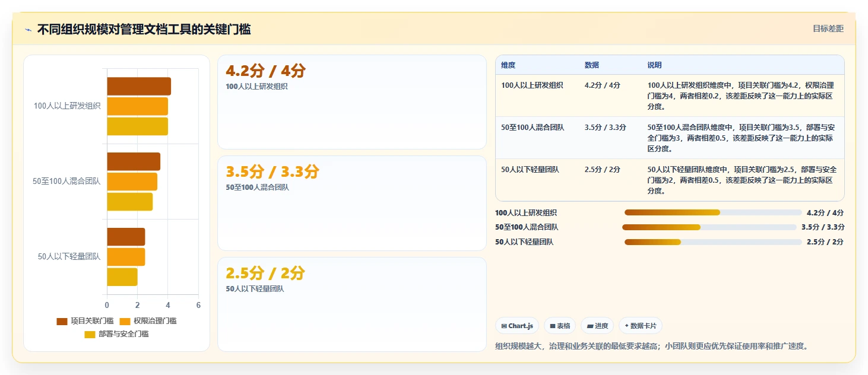The image size is (868, 375).
Task: Click the footer note starting 组织规模越大
Action: pyautogui.click(x=651, y=346)
